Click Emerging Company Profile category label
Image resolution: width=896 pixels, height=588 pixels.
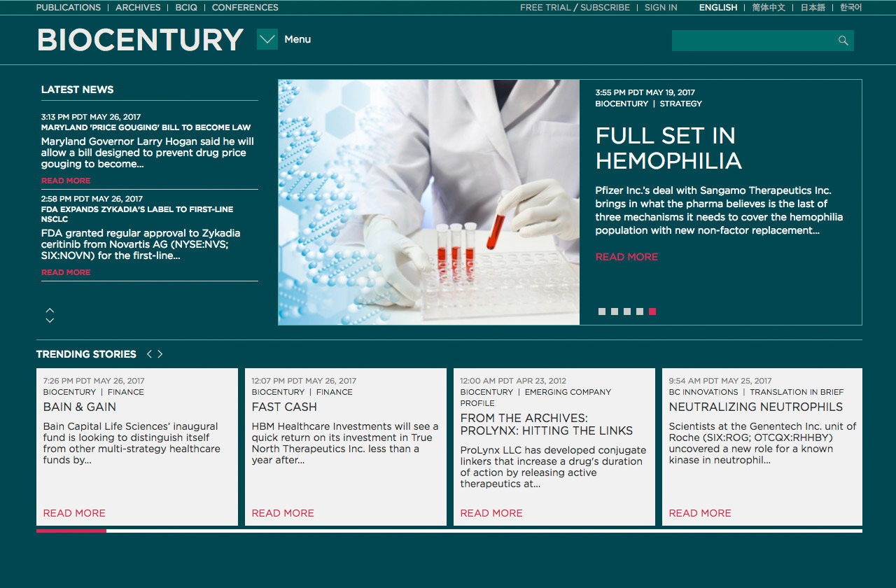click(x=536, y=398)
